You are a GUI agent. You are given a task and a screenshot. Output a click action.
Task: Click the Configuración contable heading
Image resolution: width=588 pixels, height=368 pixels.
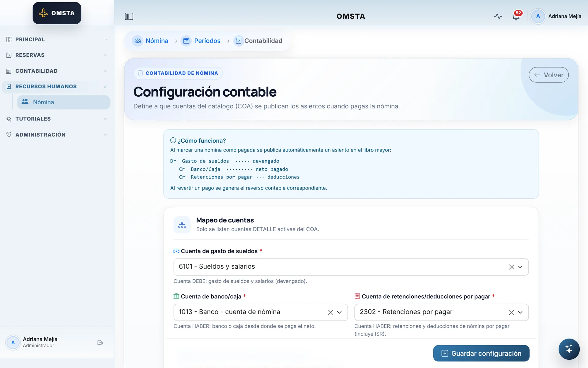point(205,92)
